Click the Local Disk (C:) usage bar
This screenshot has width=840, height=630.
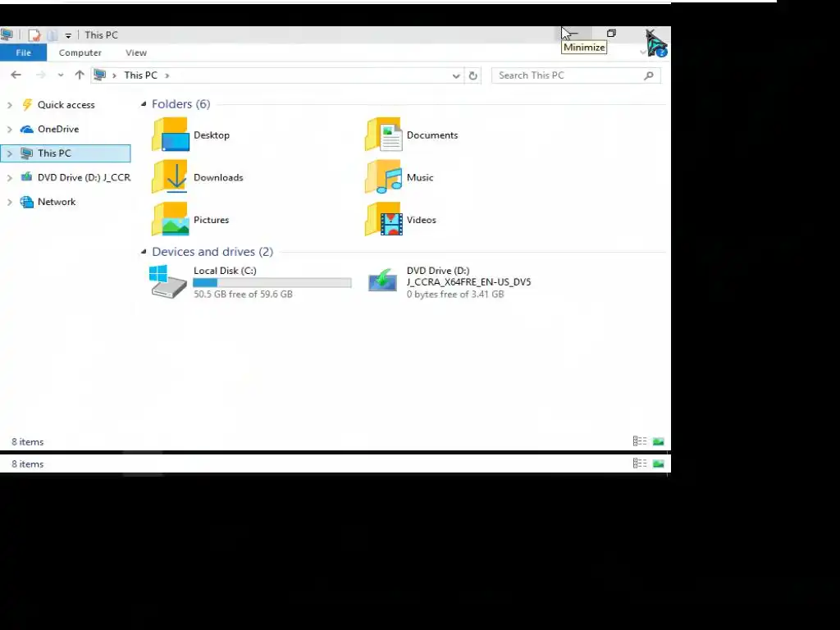(x=272, y=283)
